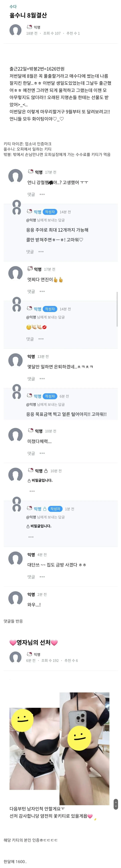This screenshot has height=868, width=121.
Task: Click the 작성자 badge on the 14분 전 emoji reply
Action: [x=50, y=309]
